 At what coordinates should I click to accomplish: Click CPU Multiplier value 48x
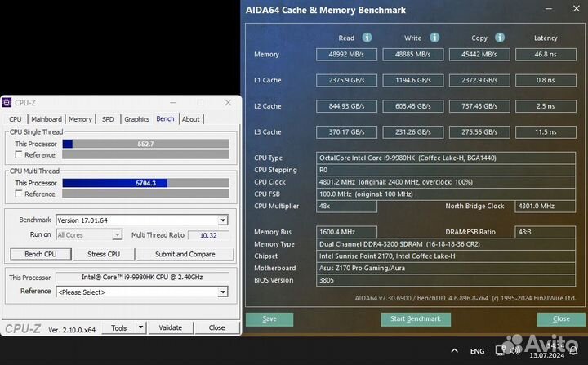[x=346, y=206]
